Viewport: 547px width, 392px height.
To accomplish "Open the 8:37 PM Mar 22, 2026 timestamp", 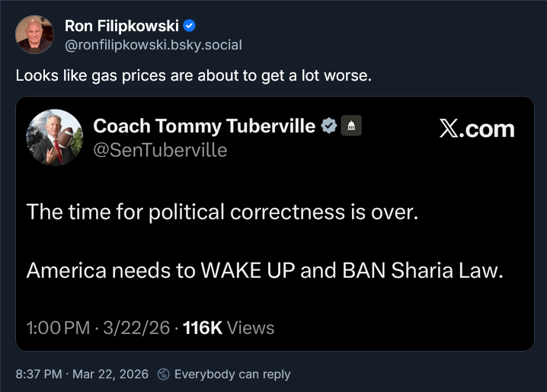I will 81,374.
